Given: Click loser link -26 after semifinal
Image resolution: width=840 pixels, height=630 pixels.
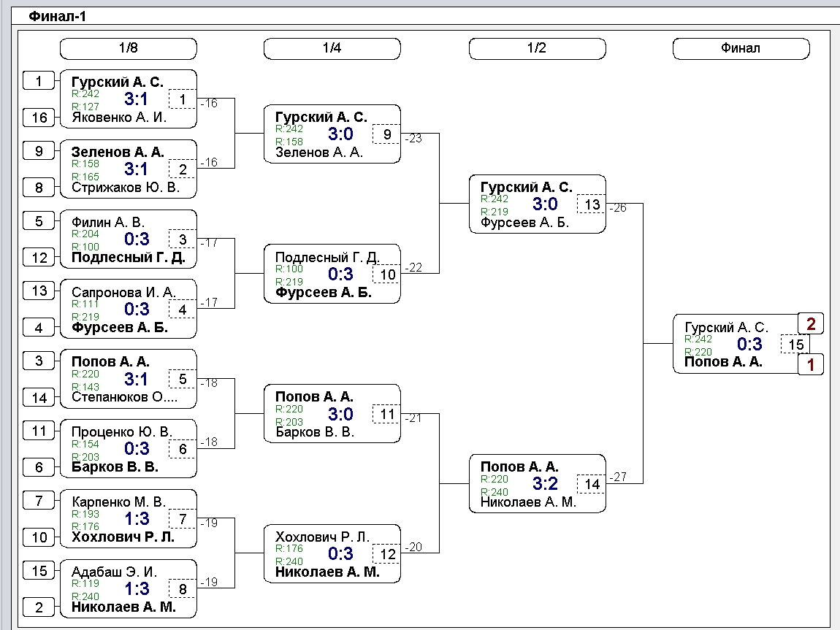Looking at the screenshot, I should click(x=618, y=207).
